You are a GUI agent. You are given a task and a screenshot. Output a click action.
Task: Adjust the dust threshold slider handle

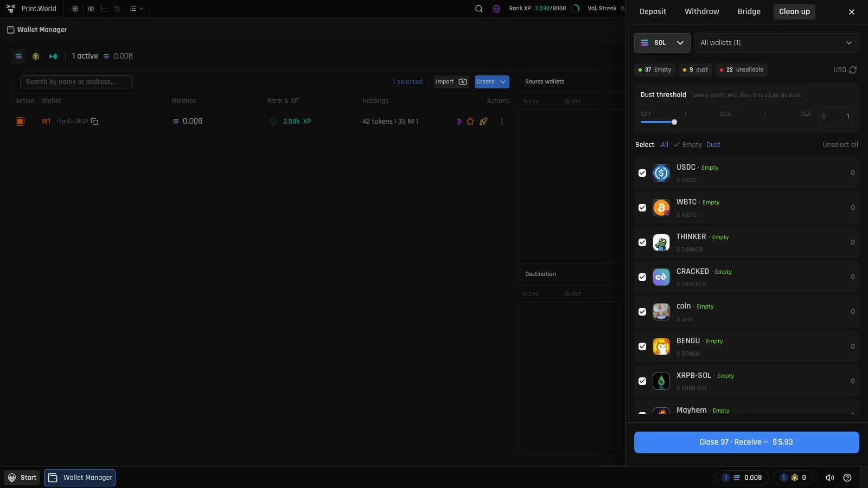674,122
